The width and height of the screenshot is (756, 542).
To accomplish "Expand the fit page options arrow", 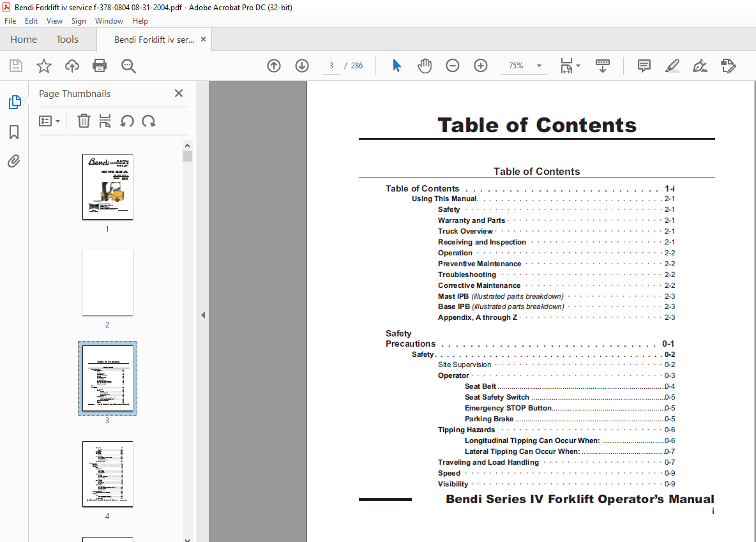I will [x=578, y=66].
